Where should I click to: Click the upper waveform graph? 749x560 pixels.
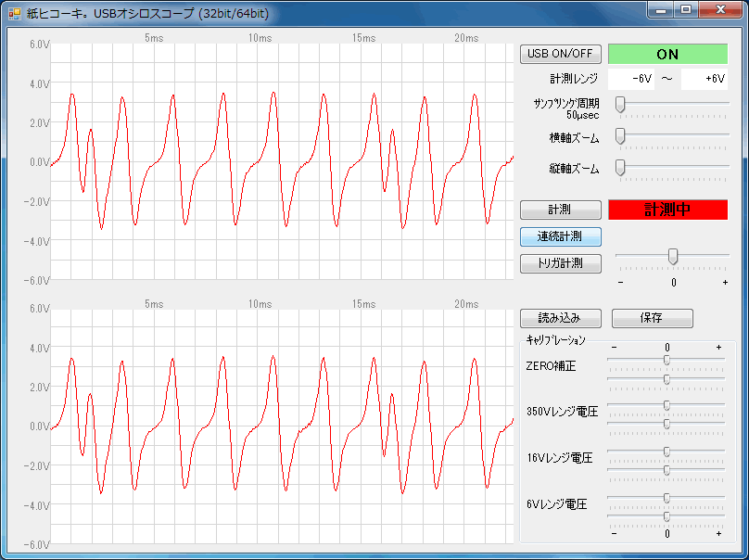pyautogui.click(x=282, y=161)
